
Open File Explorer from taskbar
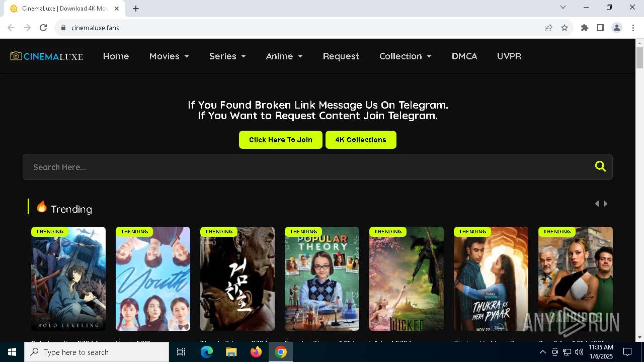pos(231,352)
